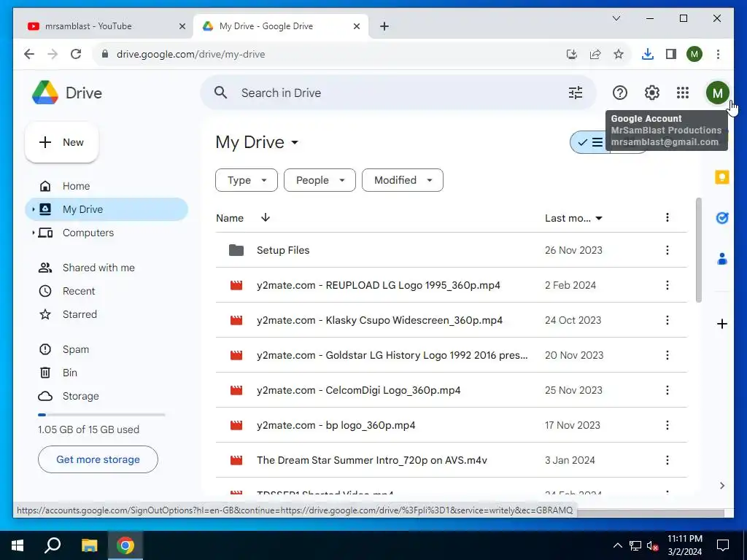The height and width of the screenshot is (560, 747).
Task: Open Google Tasks from the side panel
Action: coord(721,218)
